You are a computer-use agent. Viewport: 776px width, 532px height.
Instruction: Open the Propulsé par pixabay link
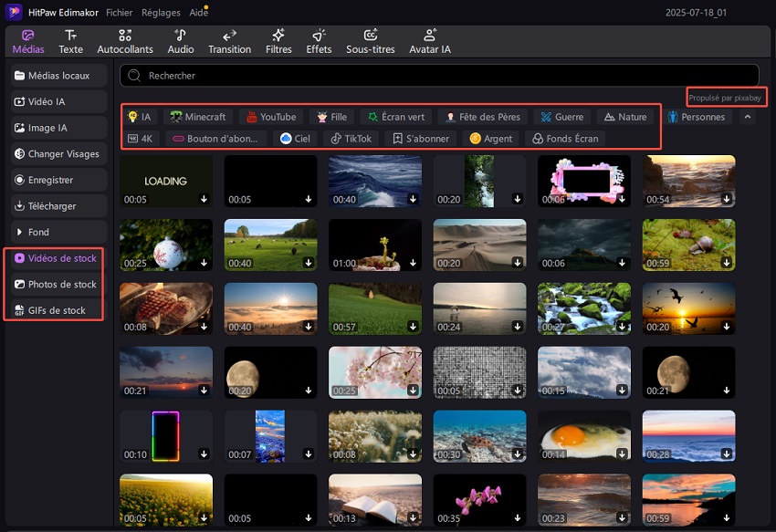[727, 97]
